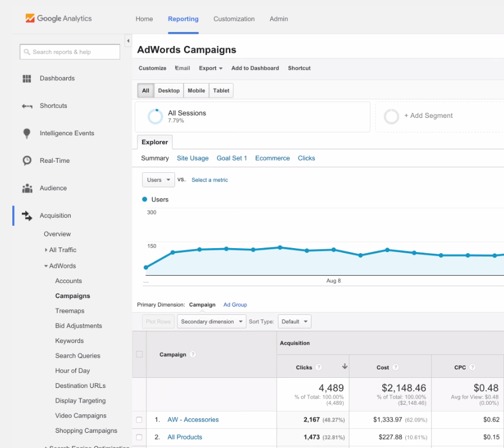504x448 pixels.
Task: Click the Acquisition arrows icon
Action: coord(27,216)
